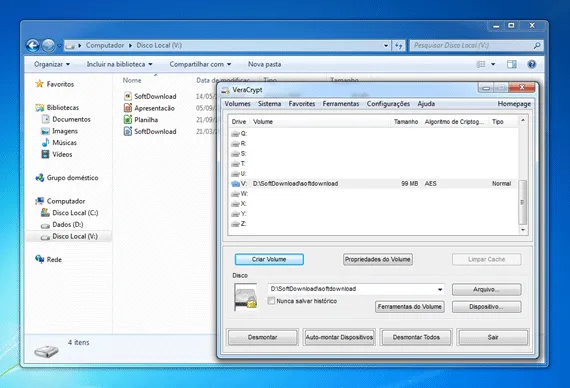Click Tamanho column header in VeraCrypt list
Image resolution: width=570 pixels, height=388 pixels.
(406, 121)
